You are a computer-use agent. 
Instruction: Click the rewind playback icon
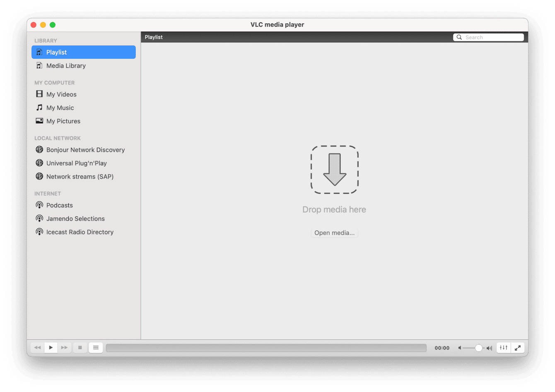point(37,348)
